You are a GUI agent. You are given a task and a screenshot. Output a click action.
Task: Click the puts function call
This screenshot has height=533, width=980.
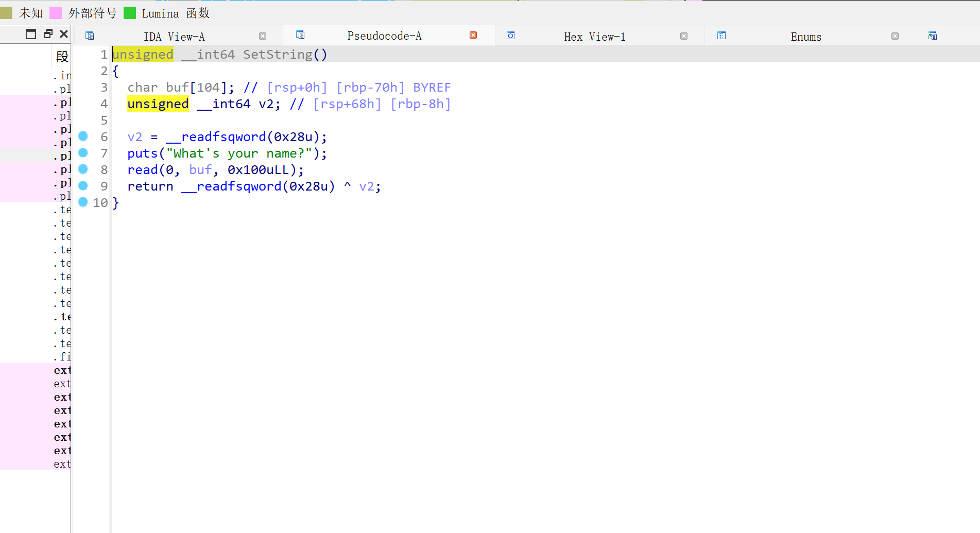coord(142,153)
